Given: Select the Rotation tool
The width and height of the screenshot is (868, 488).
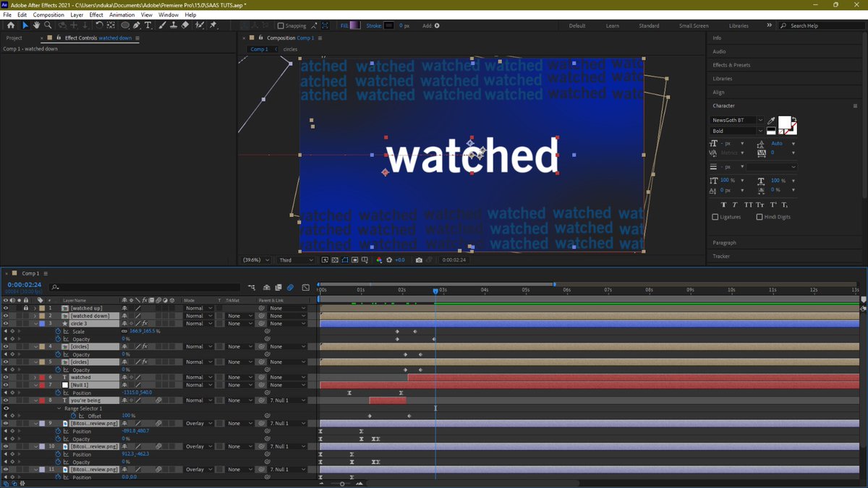Looking at the screenshot, I should coord(99,25).
